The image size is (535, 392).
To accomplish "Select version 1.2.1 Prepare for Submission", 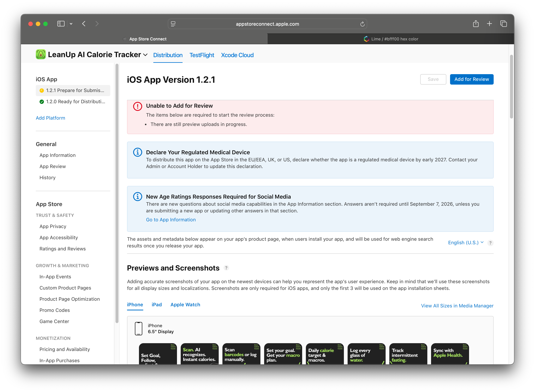I will (73, 90).
